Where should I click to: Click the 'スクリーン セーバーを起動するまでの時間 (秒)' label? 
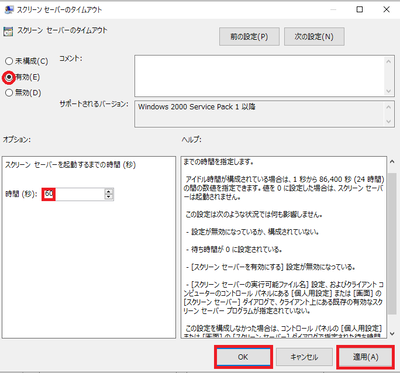pyautogui.click(x=70, y=165)
